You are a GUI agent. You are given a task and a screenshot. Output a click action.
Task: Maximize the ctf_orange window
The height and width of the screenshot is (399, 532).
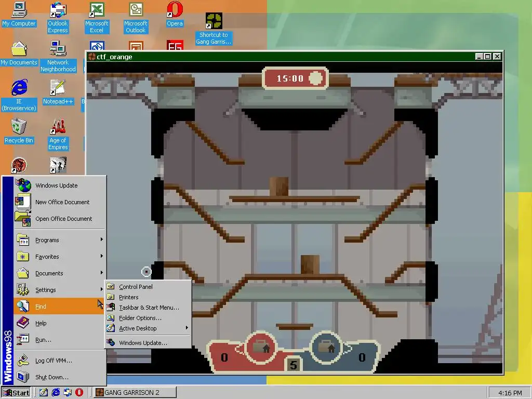click(x=487, y=57)
